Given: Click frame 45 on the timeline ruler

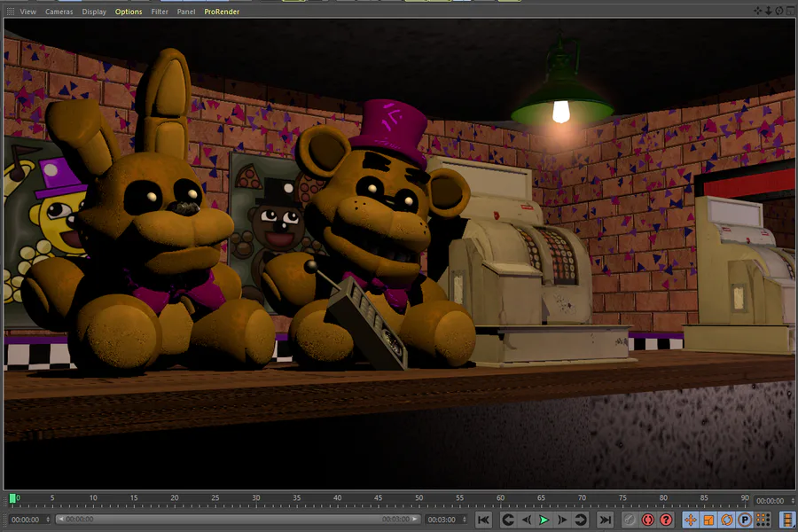Looking at the screenshot, I should (378, 498).
